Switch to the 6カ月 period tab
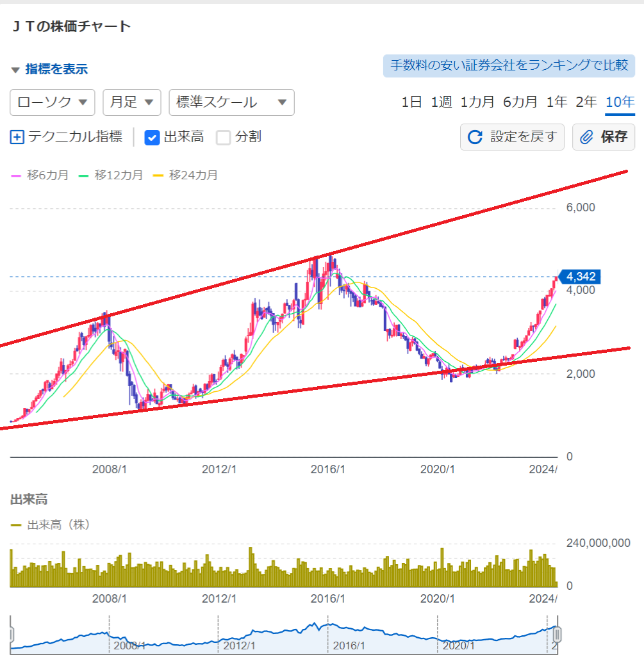The height and width of the screenshot is (666, 644). [520, 101]
